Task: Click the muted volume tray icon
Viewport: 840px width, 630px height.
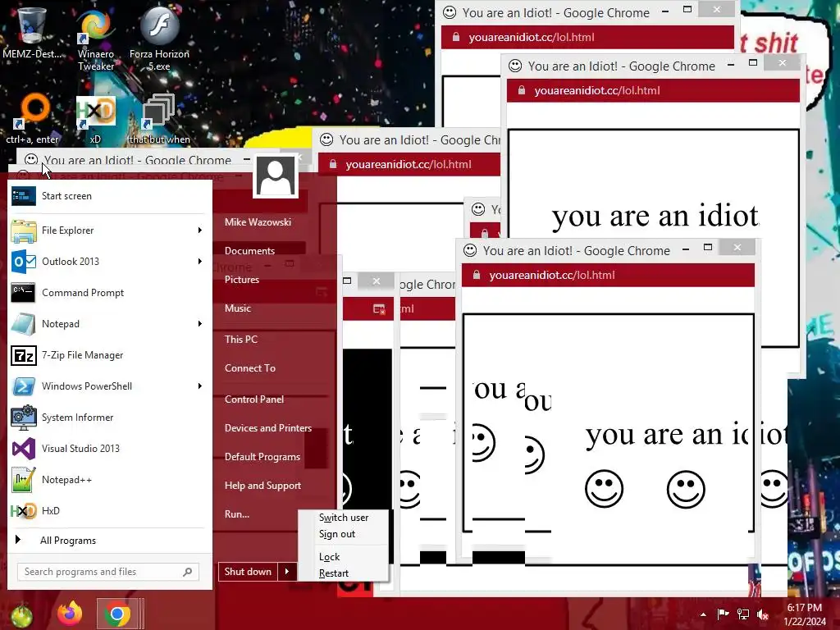Action: pos(763,614)
